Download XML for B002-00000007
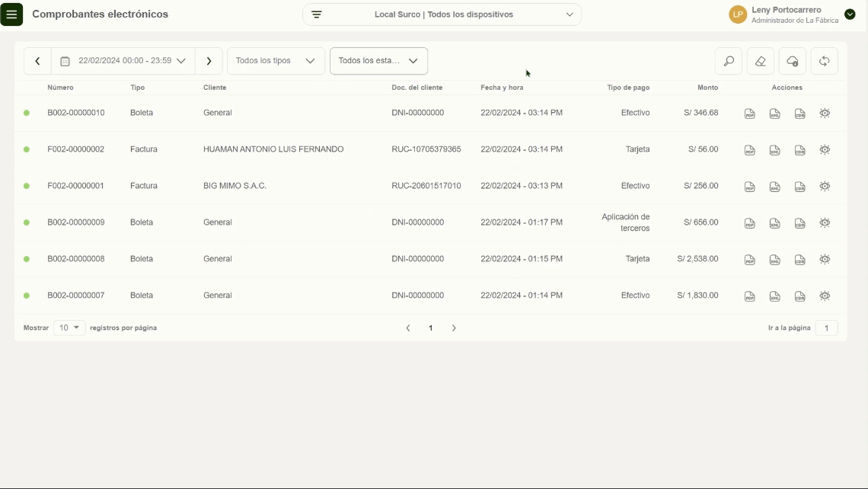Viewport: 868px width, 489px height. point(774,296)
